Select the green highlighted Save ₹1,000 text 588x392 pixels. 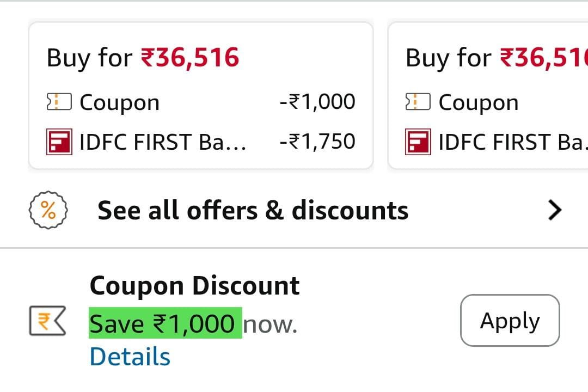[x=165, y=324]
